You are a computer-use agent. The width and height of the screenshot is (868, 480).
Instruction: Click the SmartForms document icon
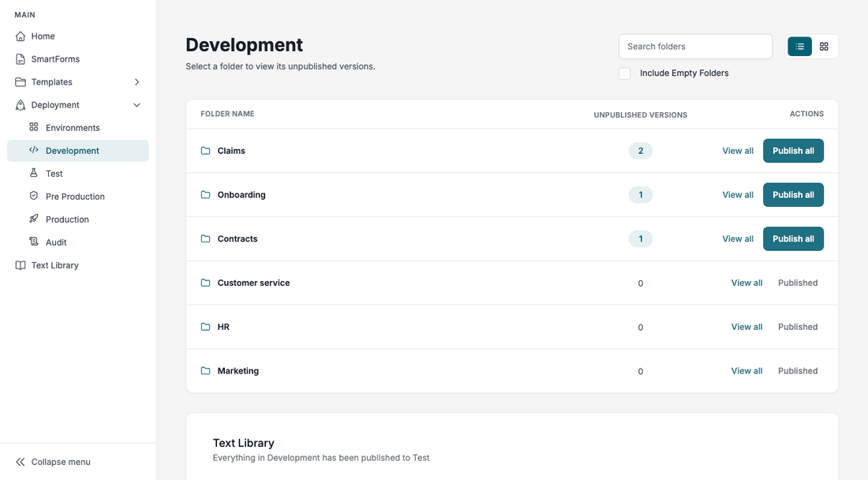[21, 59]
